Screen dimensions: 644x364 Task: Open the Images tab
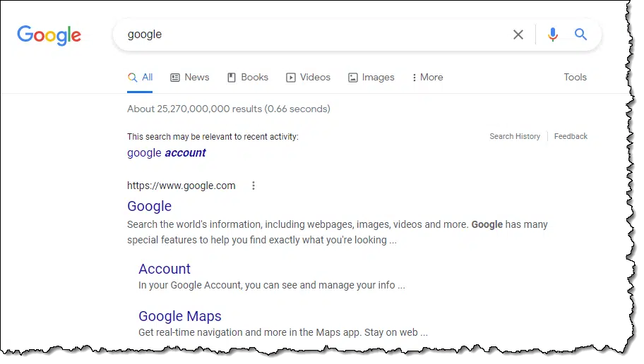(x=371, y=77)
